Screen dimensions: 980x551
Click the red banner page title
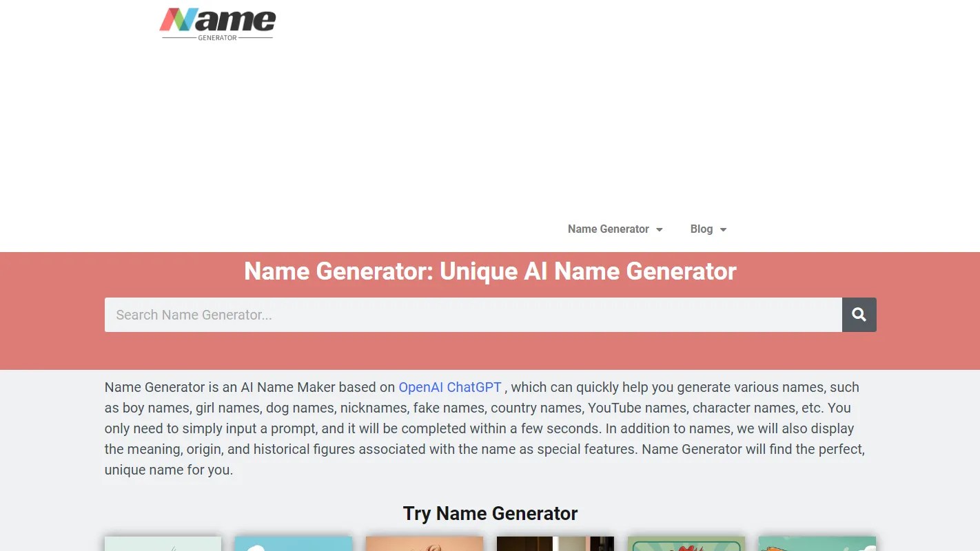490,271
